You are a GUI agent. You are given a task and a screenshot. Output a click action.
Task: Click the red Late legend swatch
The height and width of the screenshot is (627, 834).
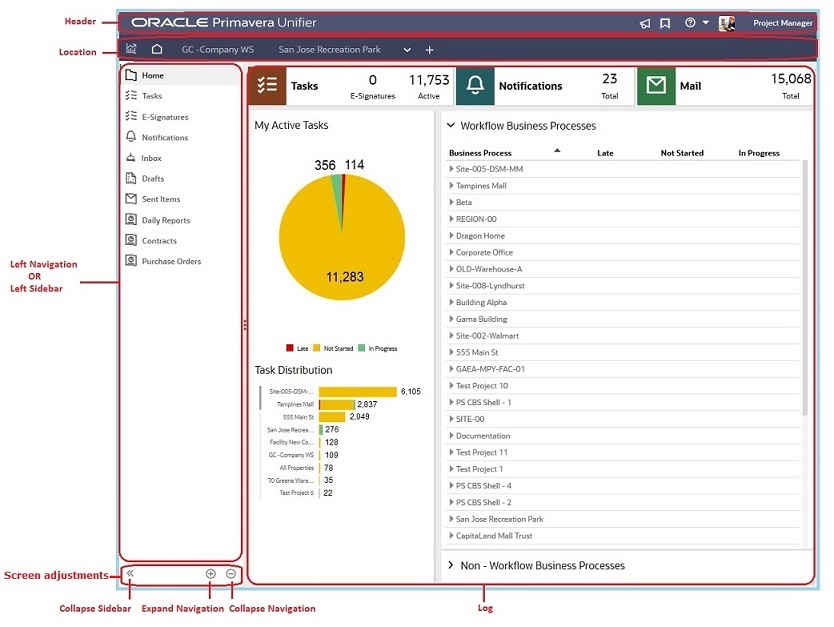(289, 348)
